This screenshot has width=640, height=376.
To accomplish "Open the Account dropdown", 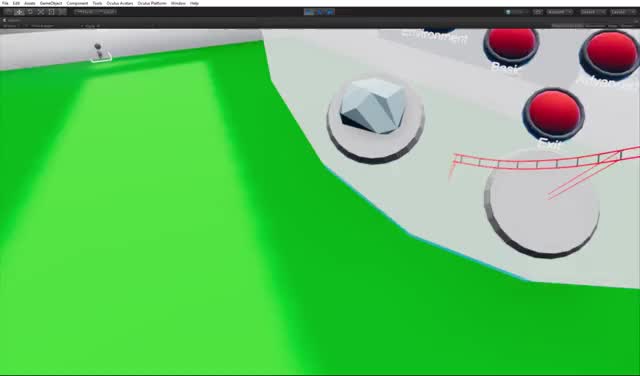I will pos(560,12).
